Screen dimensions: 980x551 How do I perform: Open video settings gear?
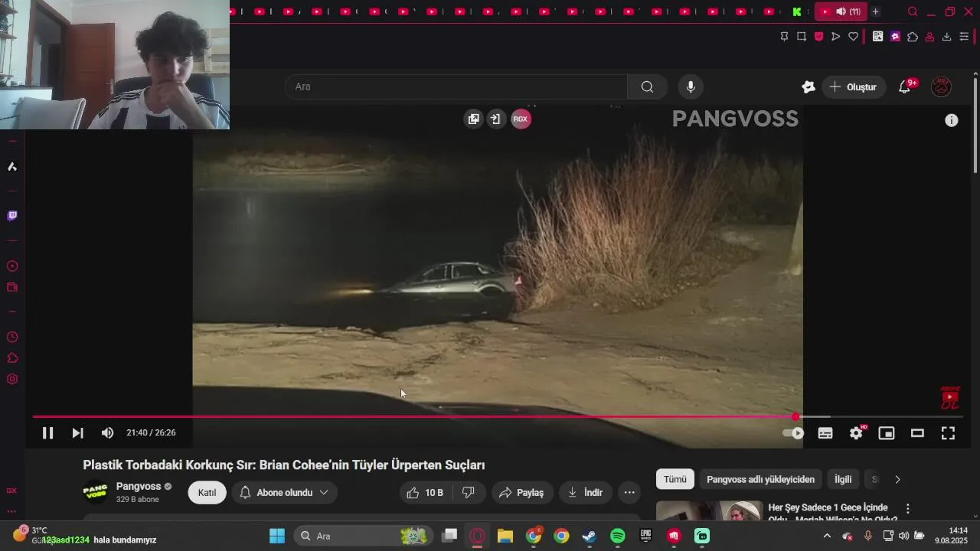856,433
